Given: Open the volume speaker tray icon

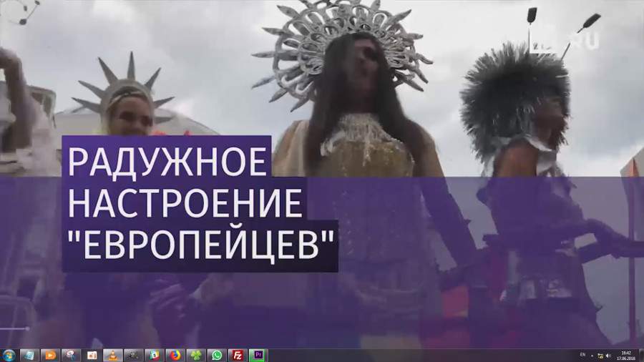Looking at the screenshot, I should coord(608,356).
